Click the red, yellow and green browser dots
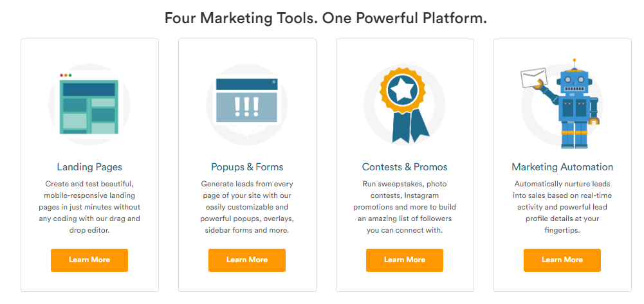The height and width of the screenshot is (304, 644). coord(66,75)
